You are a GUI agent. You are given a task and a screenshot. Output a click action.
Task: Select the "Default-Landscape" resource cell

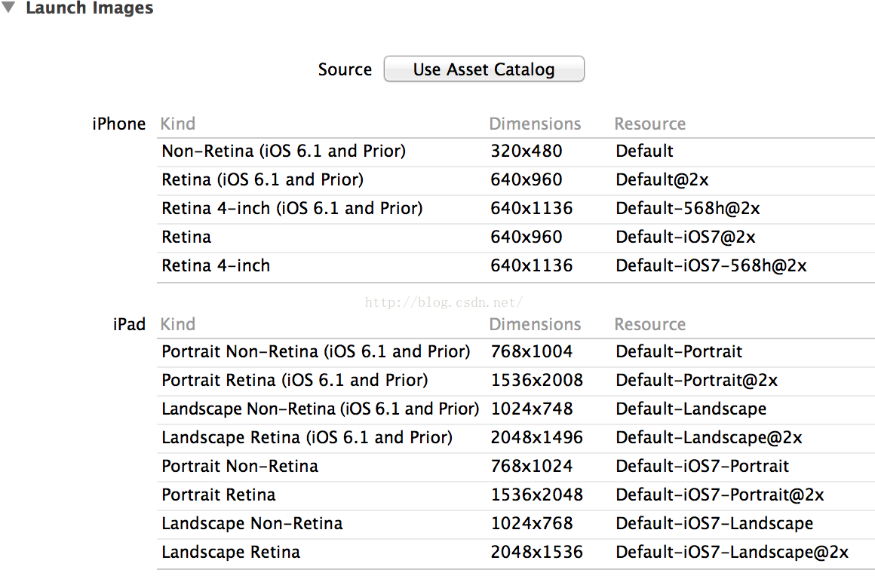(x=692, y=409)
